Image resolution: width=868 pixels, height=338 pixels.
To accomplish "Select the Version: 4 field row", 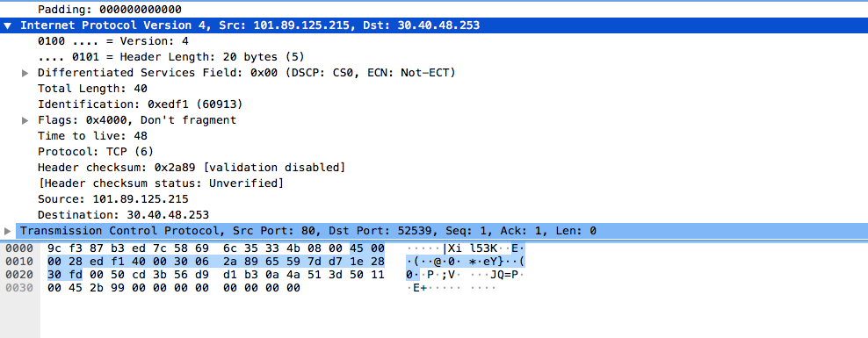I will point(434,41).
